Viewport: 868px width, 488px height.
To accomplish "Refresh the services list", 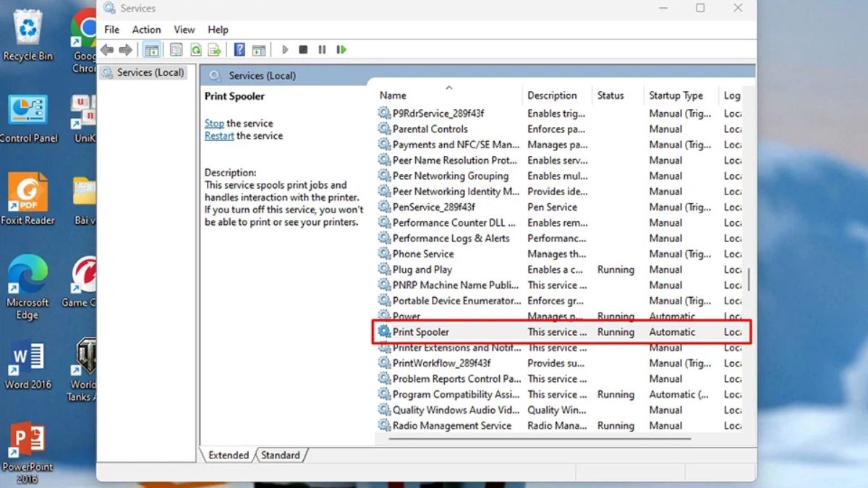I will click(x=195, y=49).
